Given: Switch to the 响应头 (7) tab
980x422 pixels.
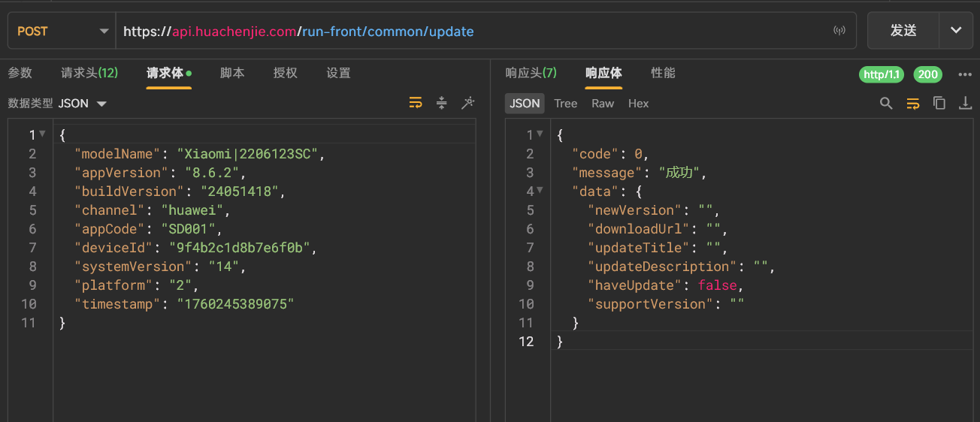Looking at the screenshot, I should pyautogui.click(x=531, y=73).
